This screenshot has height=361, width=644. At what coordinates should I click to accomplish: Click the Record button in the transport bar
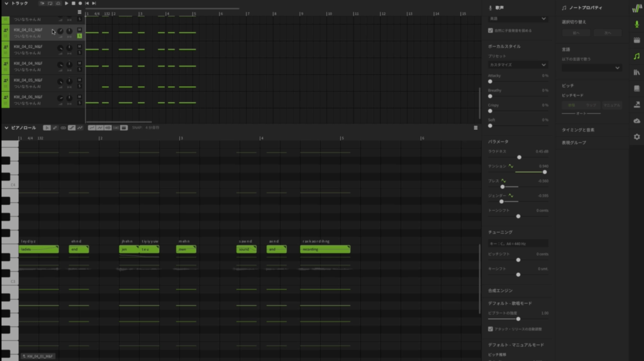pos(80,3)
